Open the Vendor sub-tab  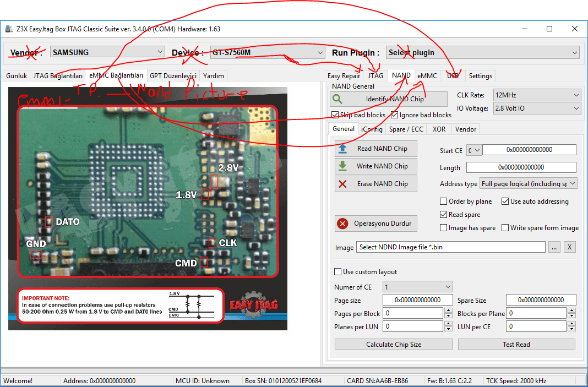(x=466, y=129)
